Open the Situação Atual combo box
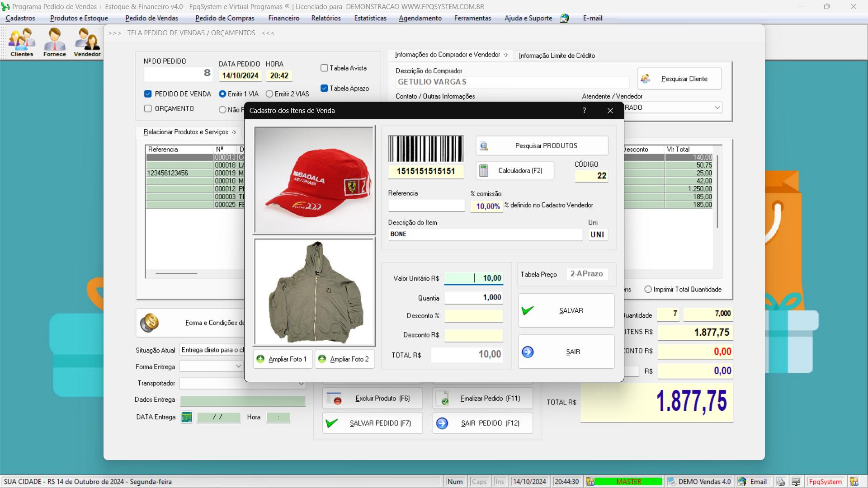Screen dimensions: 868x488 coord(212,350)
